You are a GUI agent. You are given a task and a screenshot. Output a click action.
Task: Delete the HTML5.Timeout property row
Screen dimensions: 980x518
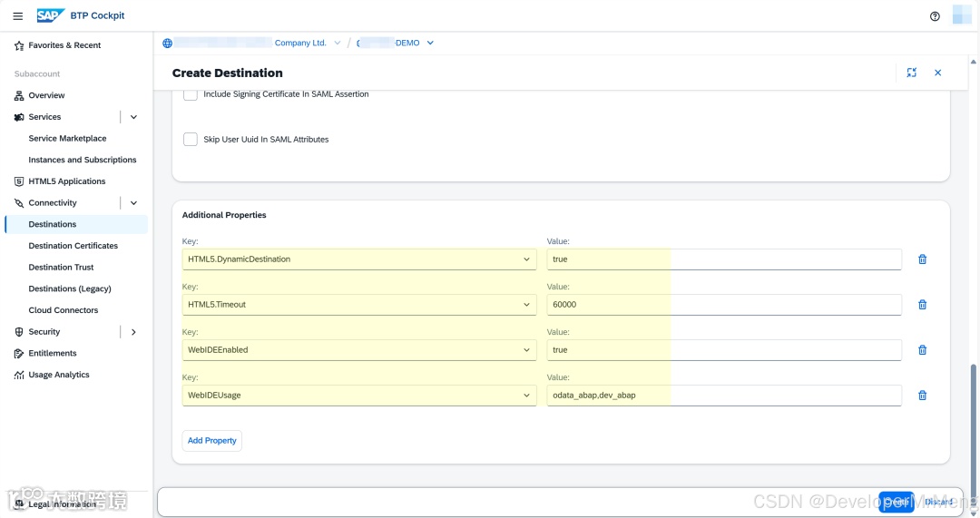[922, 305]
